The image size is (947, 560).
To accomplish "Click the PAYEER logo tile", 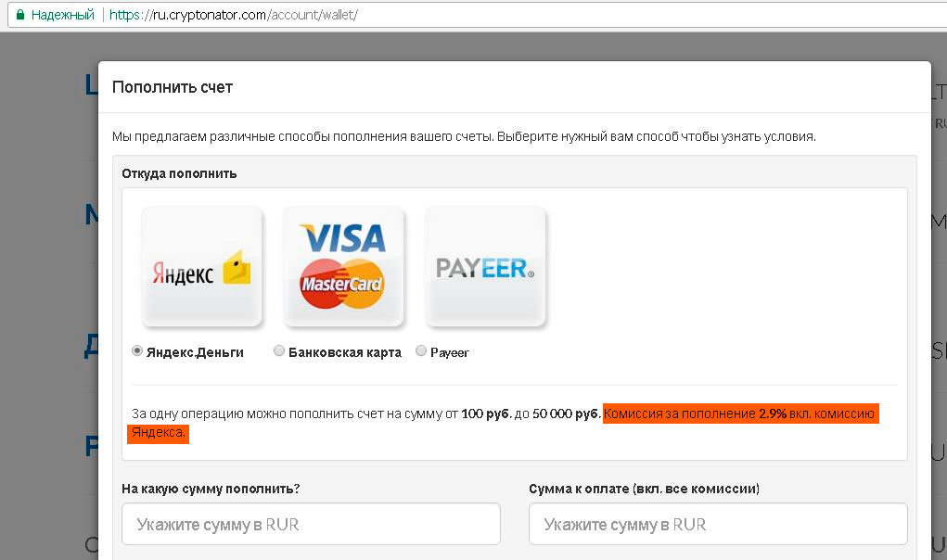I will point(485,266).
